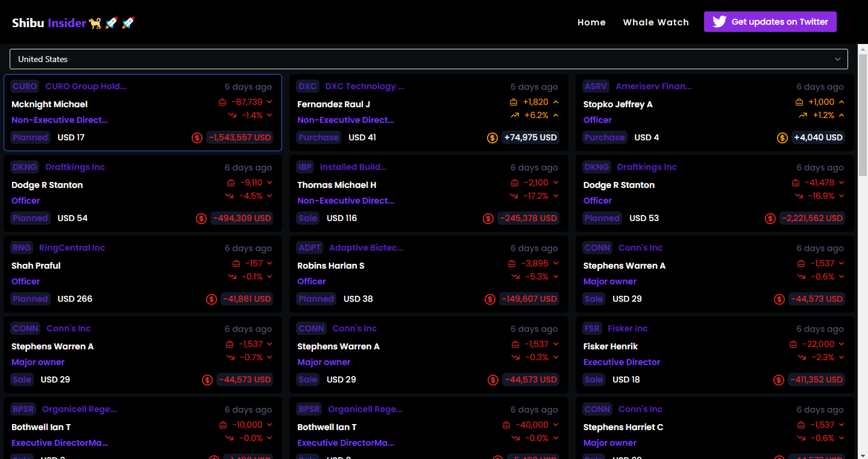
Task: Click the Shibu Insider logo
Action: (x=73, y=23)
